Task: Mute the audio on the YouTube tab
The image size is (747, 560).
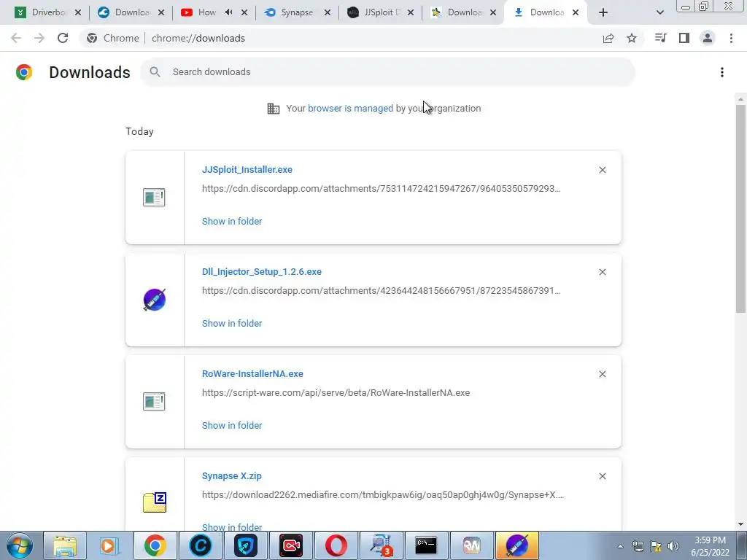Action: pyautogui.click(x=229, y=12)
